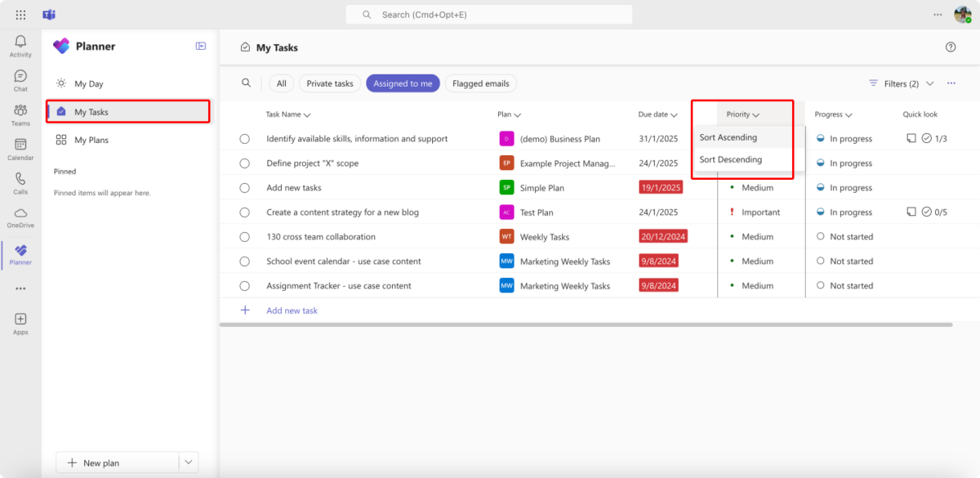
Task: Click the search magnifier above the task list
Action: [x=246, y=83]
